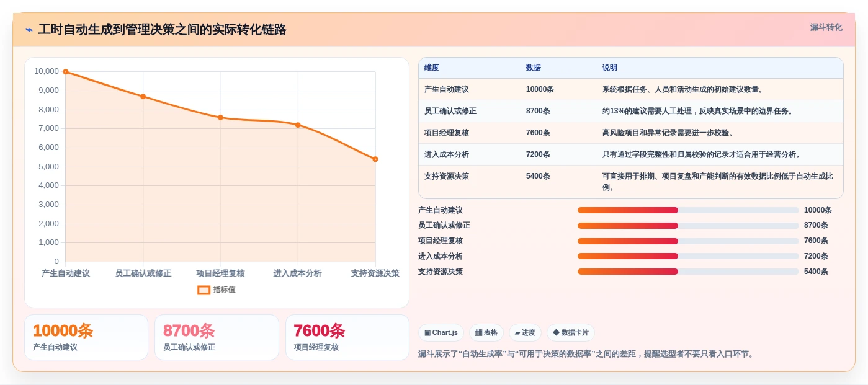The height and width of the screenshot is (385, 868).
Task: Click the panel title 工时自动生成到管理决策
Action: pos(163,30)
